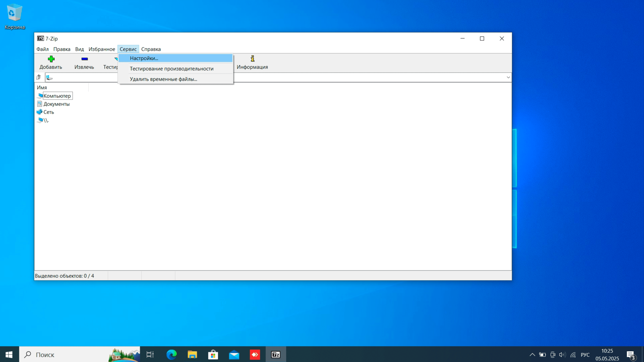Select the Компьютер item in the list
Viewport: 644px width, 362px height.
click(x=57, y=96)
